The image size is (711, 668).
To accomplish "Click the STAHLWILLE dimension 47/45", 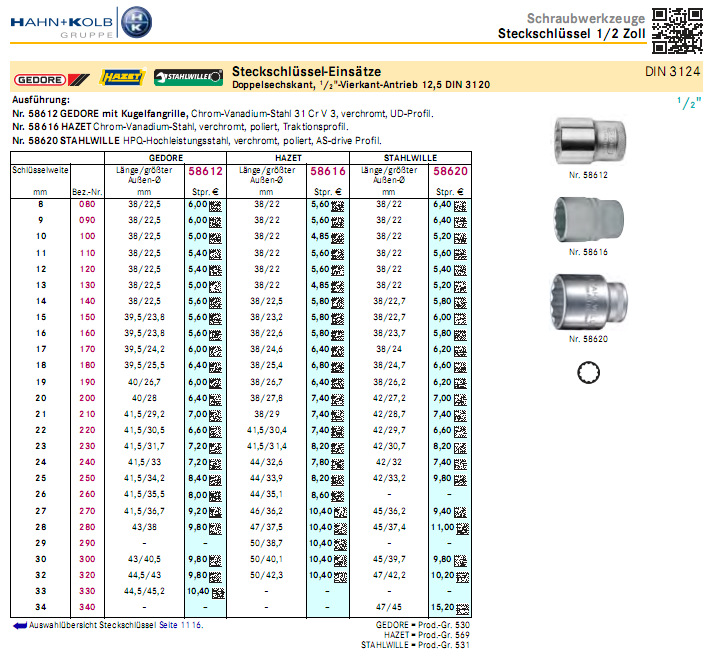I will (x=389, y=607).
